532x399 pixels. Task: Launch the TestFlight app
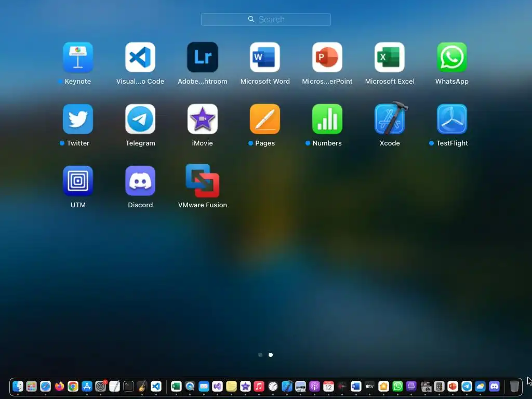[452, 119]
